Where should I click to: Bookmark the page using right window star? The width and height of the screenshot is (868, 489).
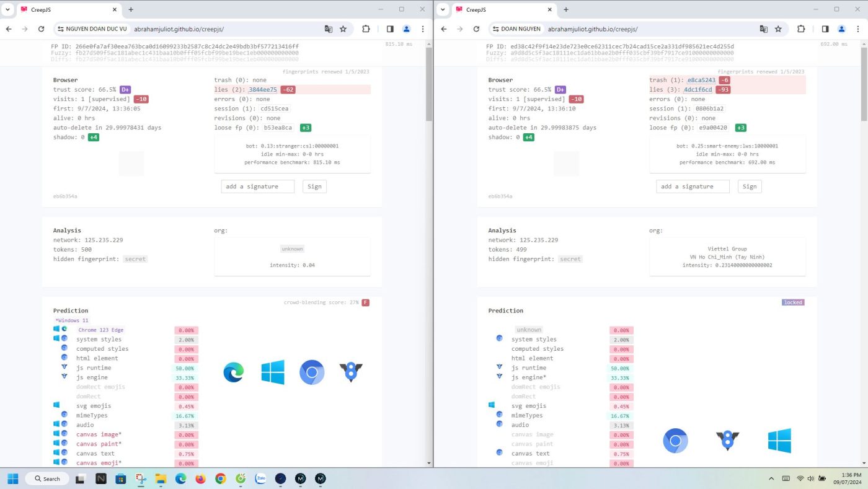point(778,29)
